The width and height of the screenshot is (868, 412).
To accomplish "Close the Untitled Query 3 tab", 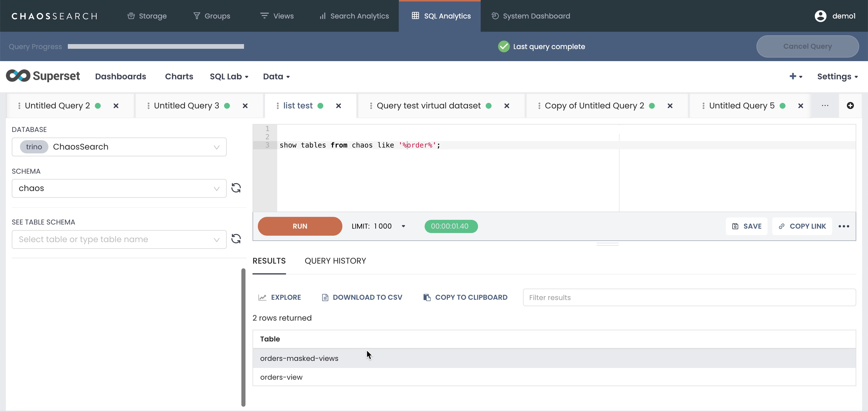I will 245,106.
